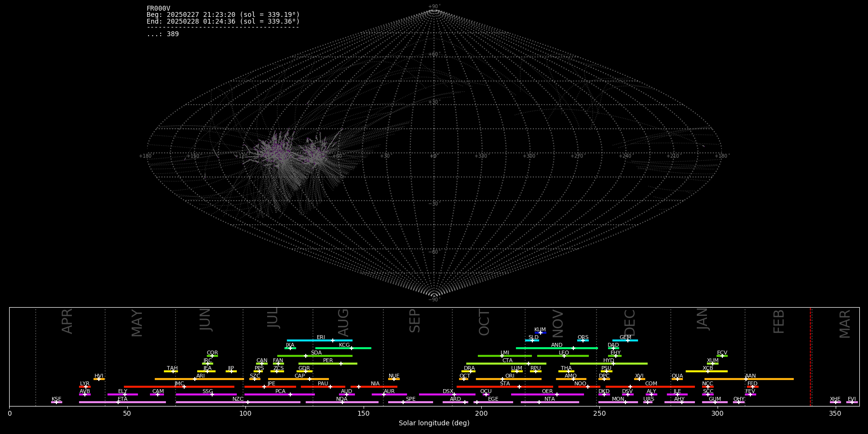The image size is (868, 434).
Task: Select the NZC shower label
Action: click(238, 399)
